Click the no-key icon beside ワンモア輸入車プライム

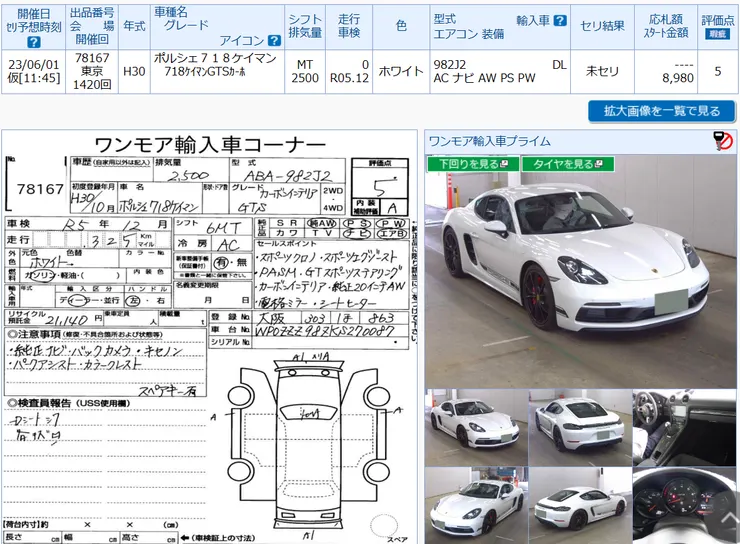(723, 141)
